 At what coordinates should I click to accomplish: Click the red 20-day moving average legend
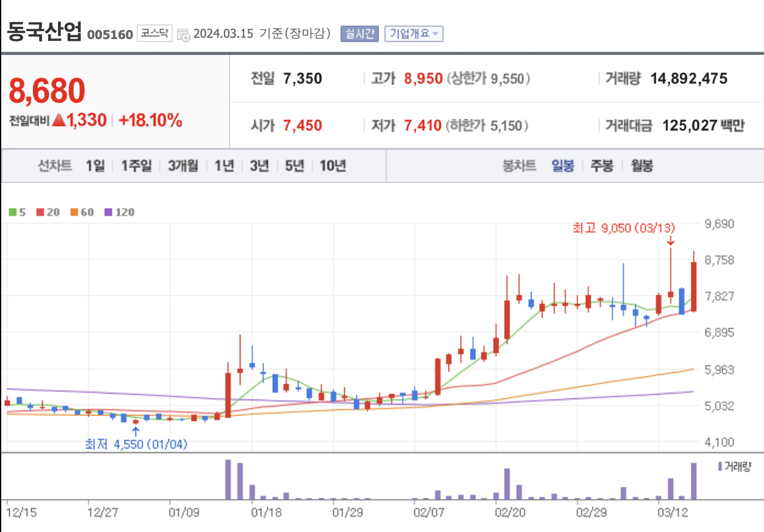pos(48,212)
